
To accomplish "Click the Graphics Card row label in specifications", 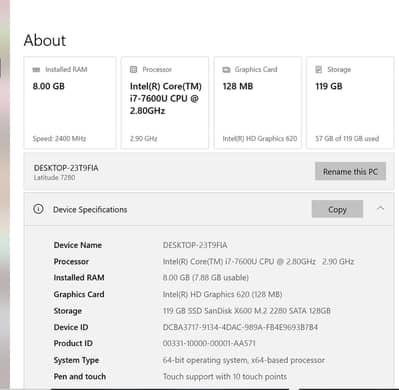I will 79,294.
